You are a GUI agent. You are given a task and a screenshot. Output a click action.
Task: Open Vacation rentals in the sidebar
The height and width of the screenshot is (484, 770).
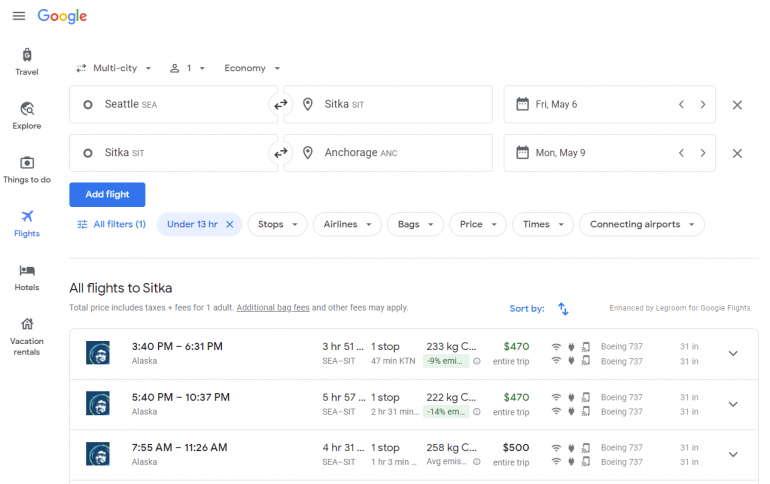[x=27, y=336]
